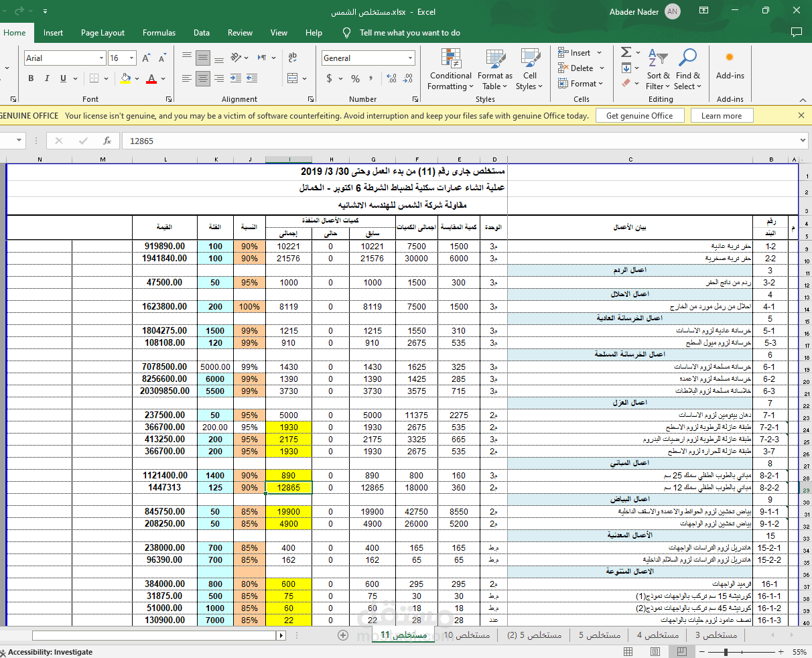Toggle center horizontal alignment

pyautogui.click(x=203, y=78)
